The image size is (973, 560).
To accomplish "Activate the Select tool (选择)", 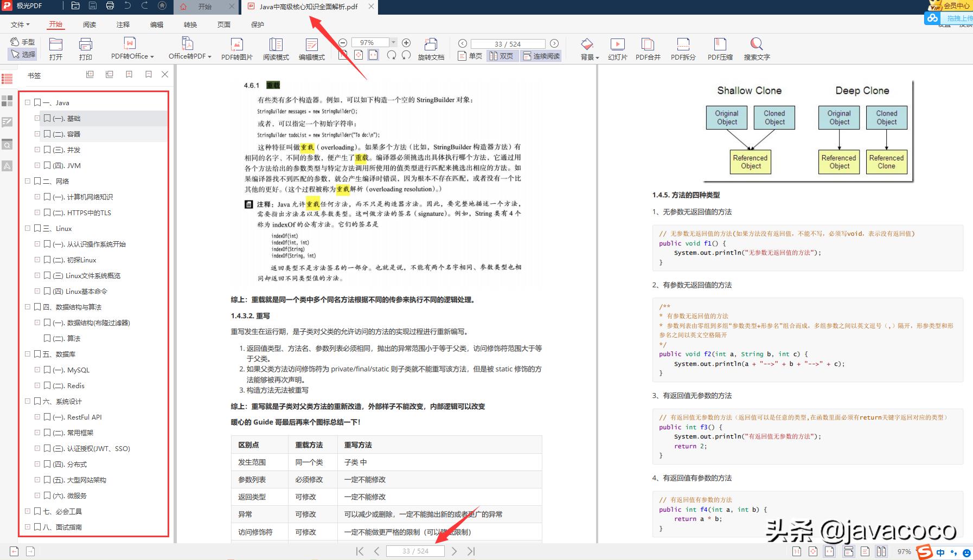I will [23, 54].
